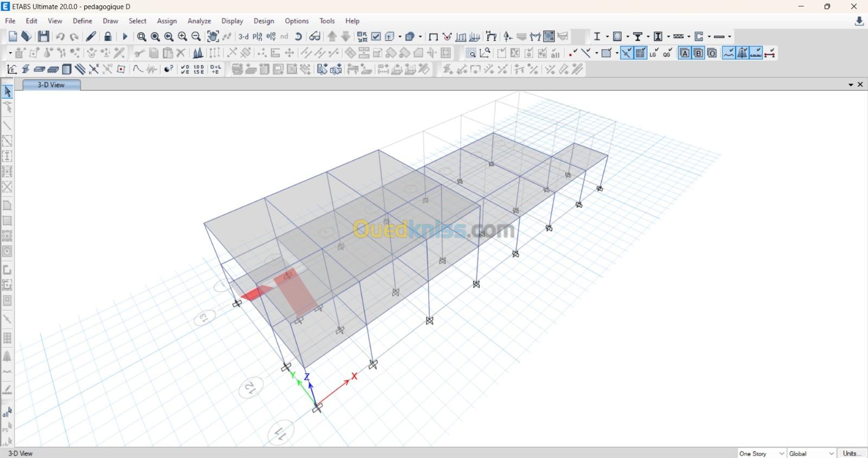The image size is (868, 458).
Task: Choose the reshape object tool in sidebar
Action: coord(8,107)
